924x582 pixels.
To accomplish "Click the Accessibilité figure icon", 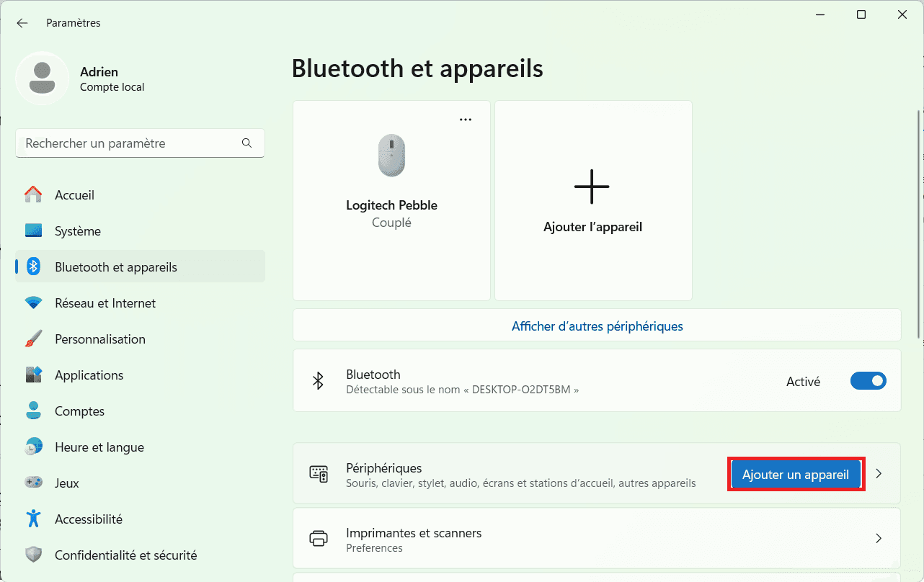I will [x=33, y=519].
